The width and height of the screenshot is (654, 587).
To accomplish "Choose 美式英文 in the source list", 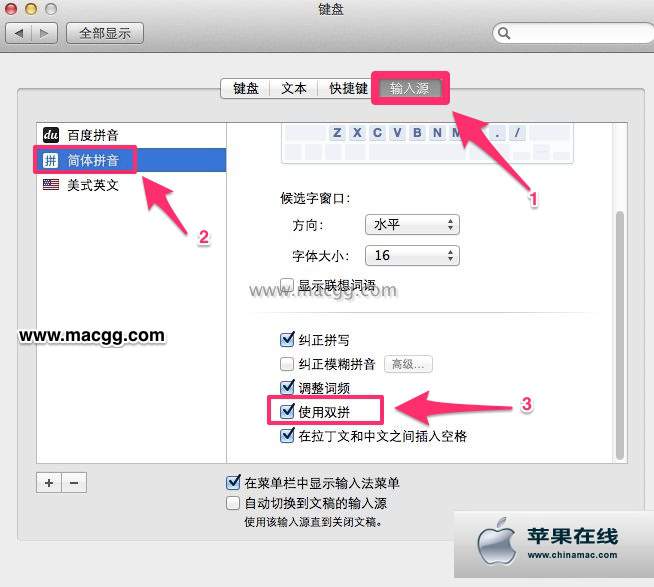I will coord(131,185).
